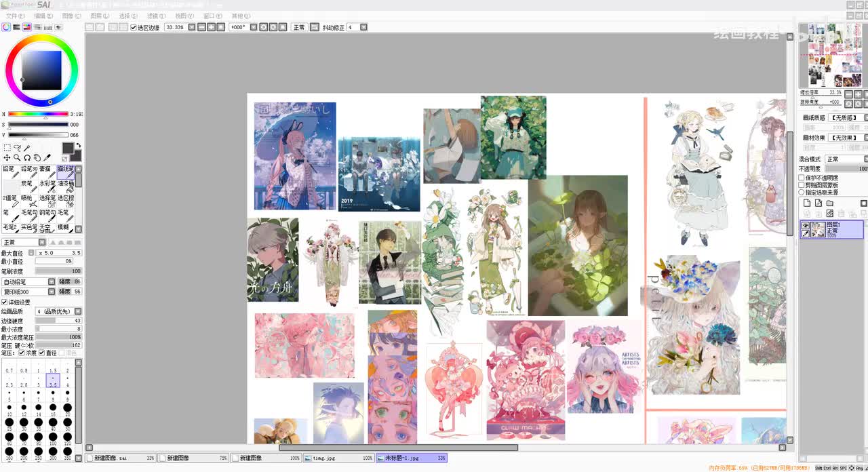Create a new layer folder
868x472 pixels.
(x=829, y=203)
